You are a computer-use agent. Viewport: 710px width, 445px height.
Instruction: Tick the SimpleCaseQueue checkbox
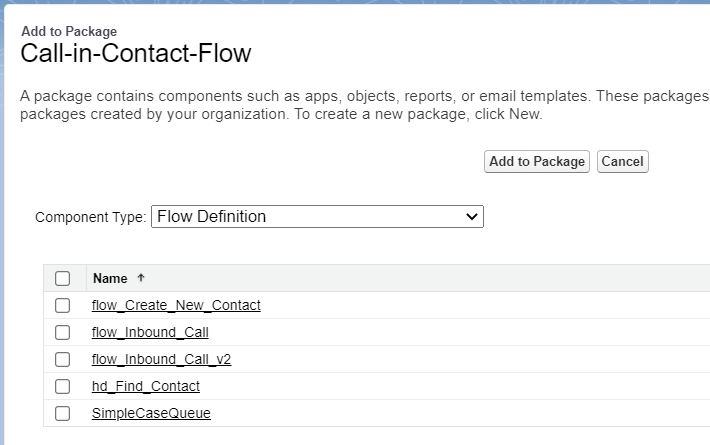[x=62, y=413]
